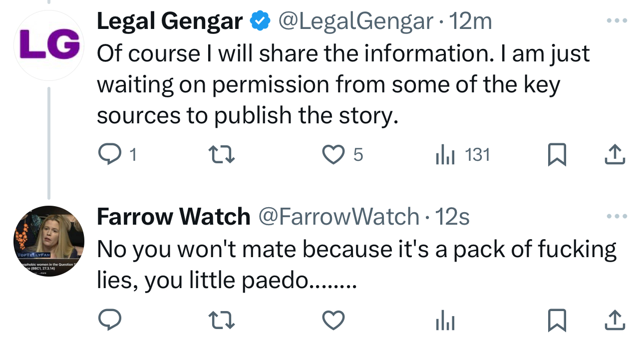Bookmark Legal Gengar's tweet
Image resolution: width=644 pixels, height=352 pixels.
click(557, 155)
